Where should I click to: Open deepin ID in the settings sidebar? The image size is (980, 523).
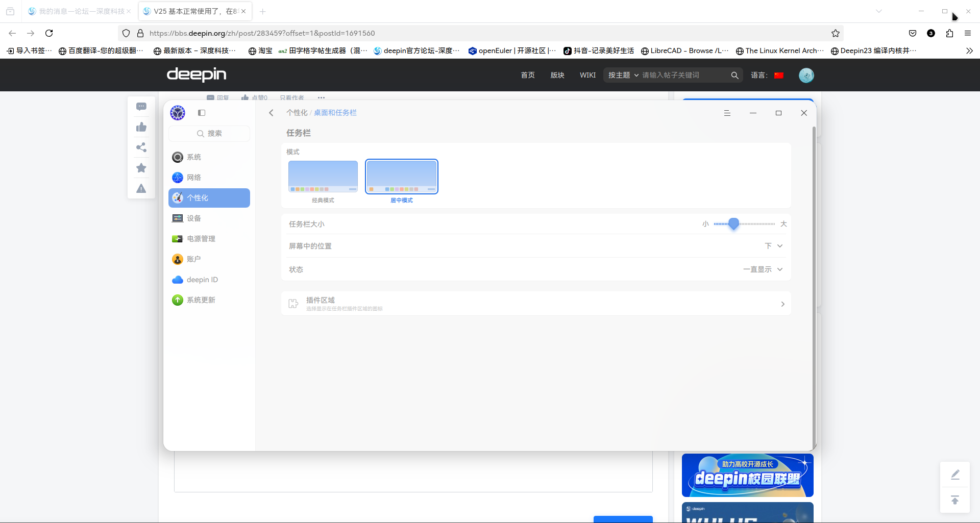click(209, 280)
